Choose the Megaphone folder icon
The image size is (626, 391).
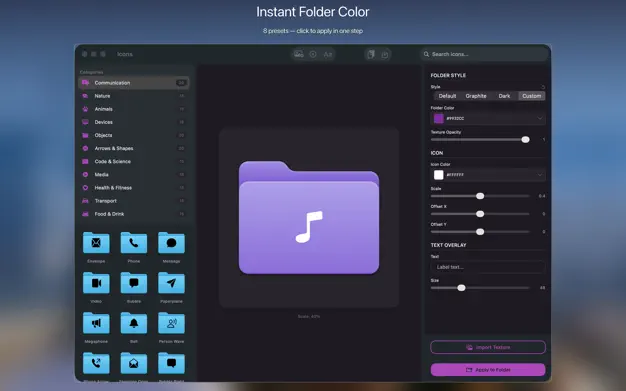(96, 323)
